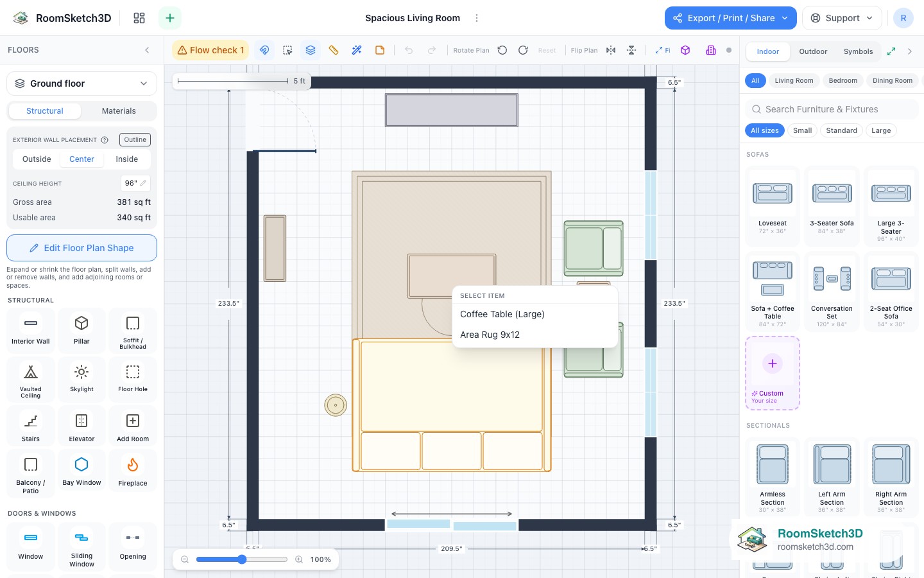This screenshot has width=924, height=578.
Task: Add a Skylight to the plan
Action: point(81,378)
